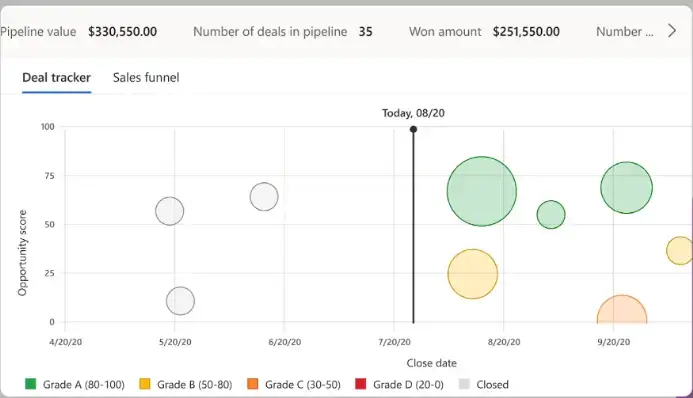This screenshot has width=693, height=398.
Task: Toggle the Closed gray legend swatch
Action: [x=464, y=384]
